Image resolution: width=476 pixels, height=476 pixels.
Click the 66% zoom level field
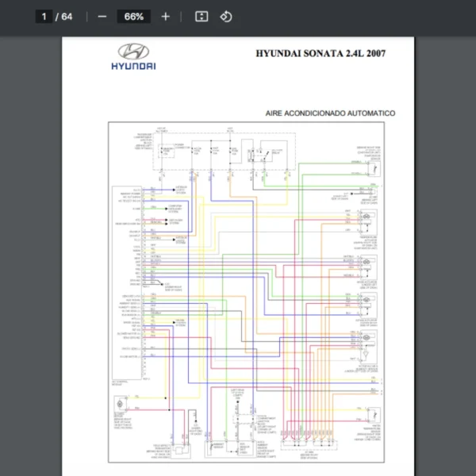133,17
